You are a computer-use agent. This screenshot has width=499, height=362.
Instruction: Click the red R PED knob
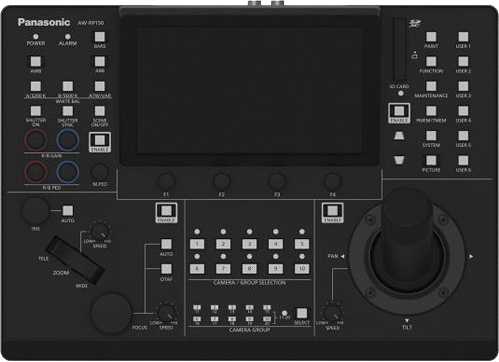35,172
